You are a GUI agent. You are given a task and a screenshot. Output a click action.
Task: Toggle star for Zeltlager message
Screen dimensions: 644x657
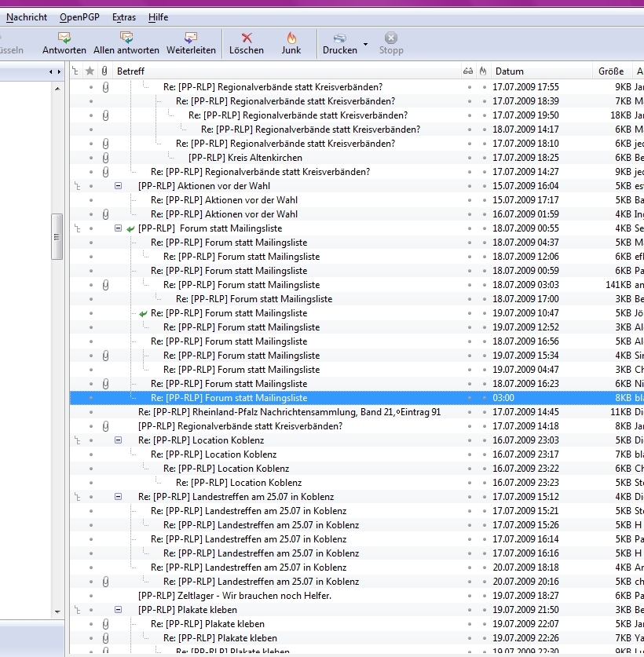pyautogui.click(x=90, y=596)
